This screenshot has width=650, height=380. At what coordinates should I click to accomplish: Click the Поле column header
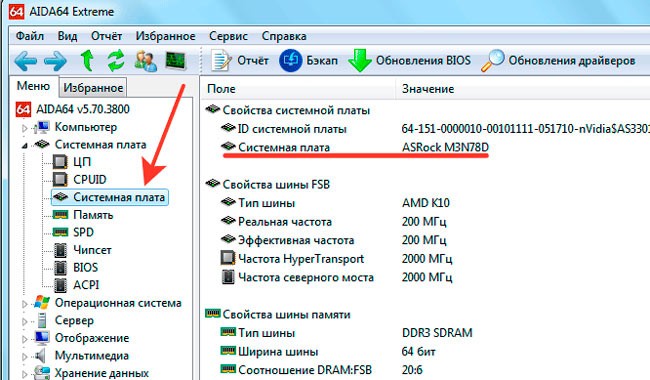point(298,89)
